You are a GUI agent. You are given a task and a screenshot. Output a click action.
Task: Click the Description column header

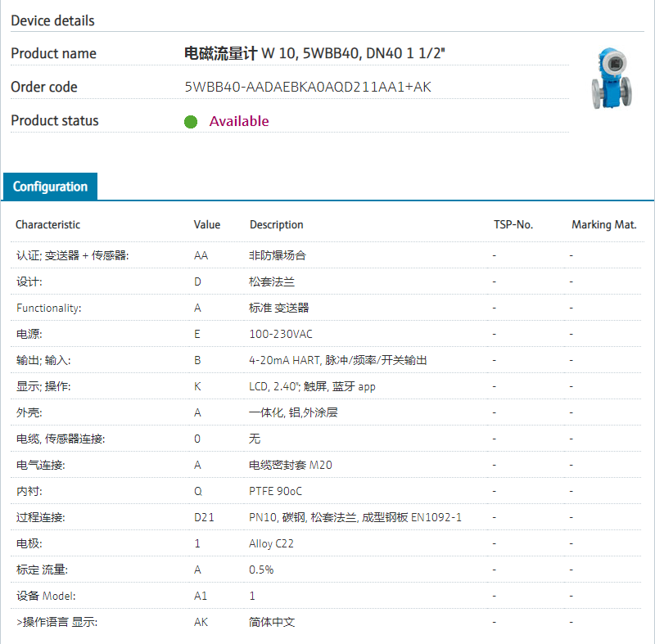[x=276, y=225]
